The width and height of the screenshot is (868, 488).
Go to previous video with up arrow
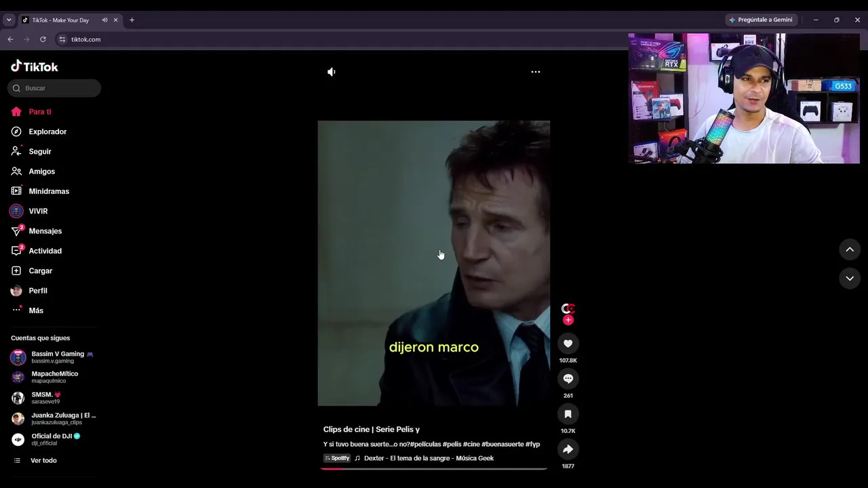coord(850,249)
